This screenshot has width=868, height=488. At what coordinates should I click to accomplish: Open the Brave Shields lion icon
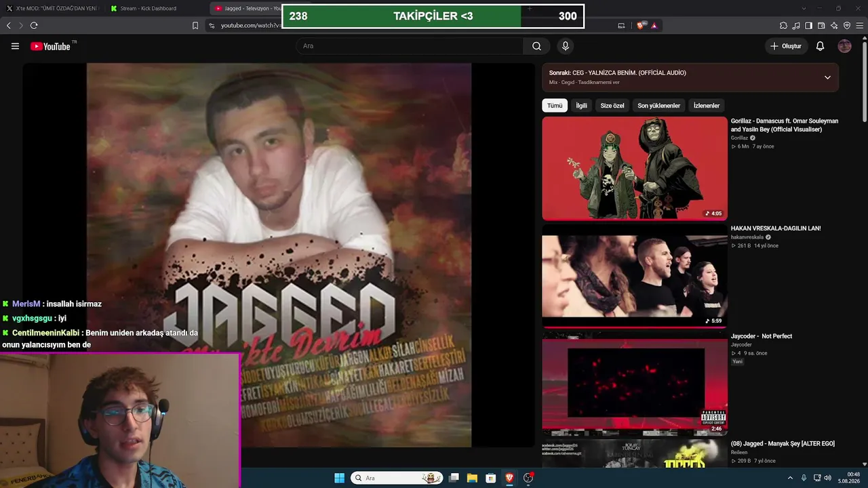click(x=641, y=26)
